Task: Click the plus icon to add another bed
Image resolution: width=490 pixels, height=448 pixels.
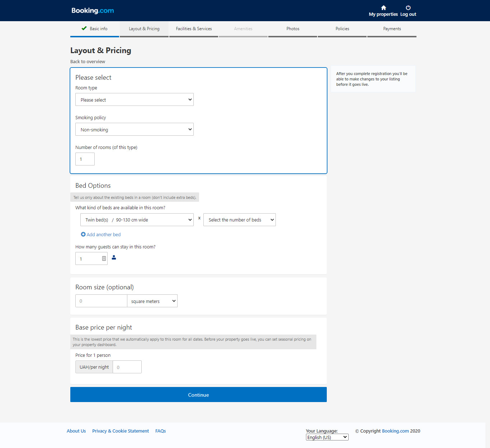Action: (x=83, y=234)
